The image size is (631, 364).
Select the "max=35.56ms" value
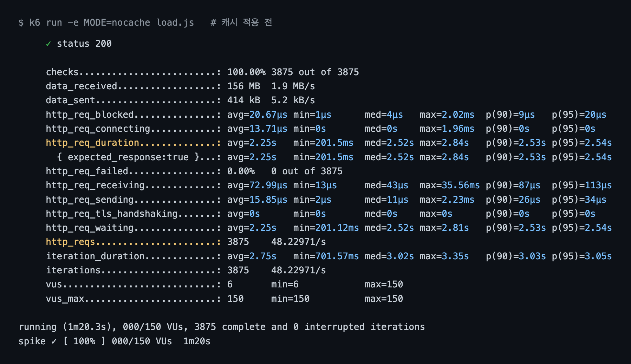[450, 185]
